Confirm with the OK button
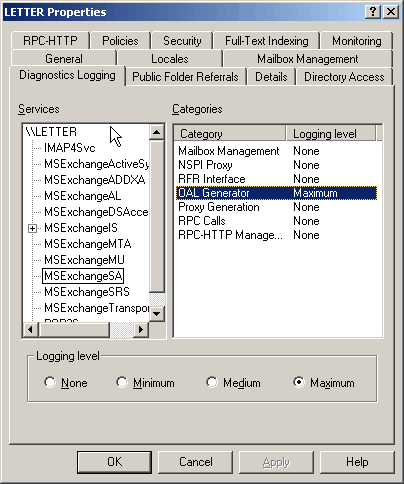 (x=114, y=462)
